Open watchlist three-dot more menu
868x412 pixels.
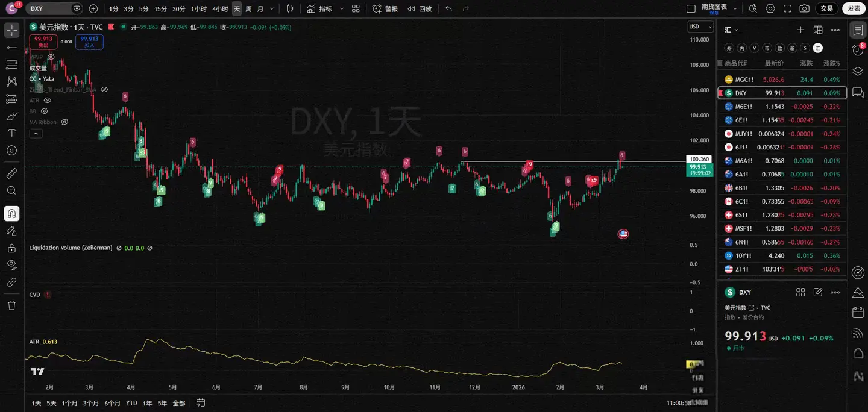click(x=835, y=30)
